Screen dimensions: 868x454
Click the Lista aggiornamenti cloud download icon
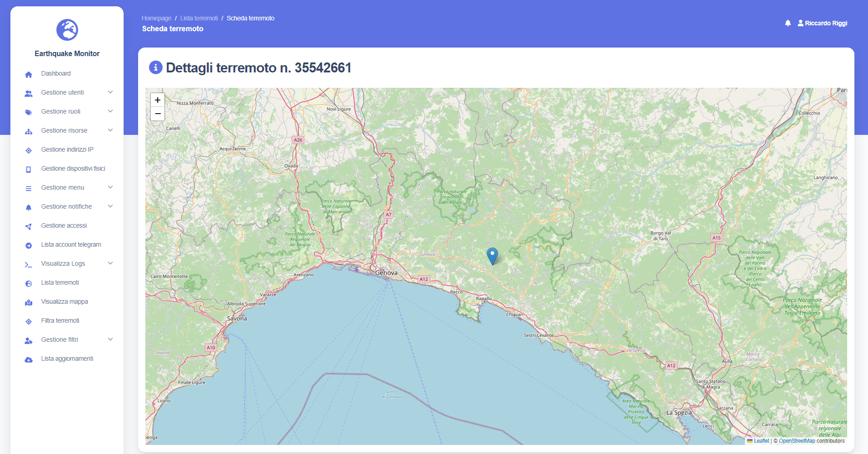click(29, 359)
